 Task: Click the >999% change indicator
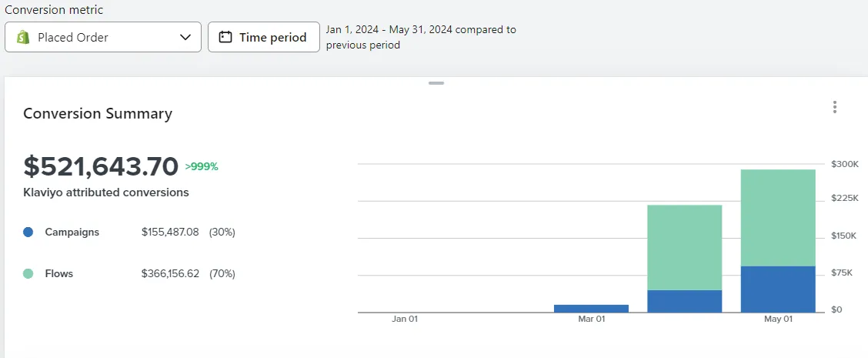(202, 166)
